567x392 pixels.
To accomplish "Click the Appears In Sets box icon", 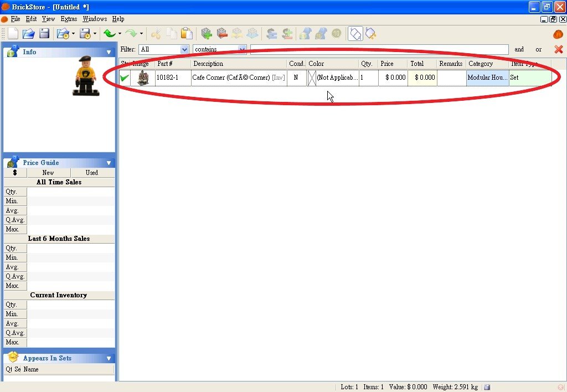I will (13, 357).
